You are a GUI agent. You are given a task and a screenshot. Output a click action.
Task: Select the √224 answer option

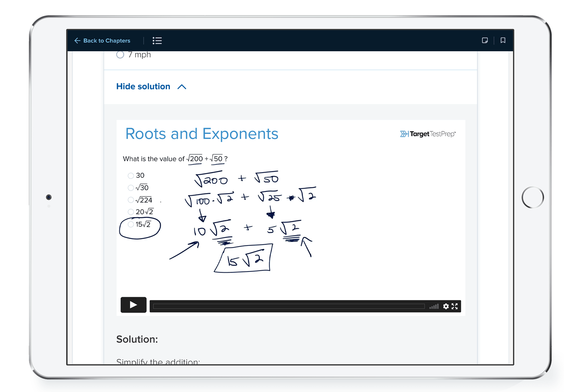pyautogui.click(x=131, y=200)
